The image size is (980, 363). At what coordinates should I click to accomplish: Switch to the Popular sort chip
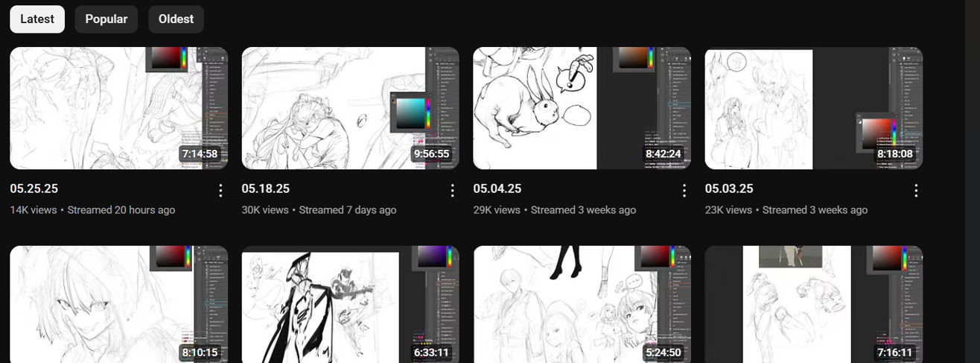106,19
